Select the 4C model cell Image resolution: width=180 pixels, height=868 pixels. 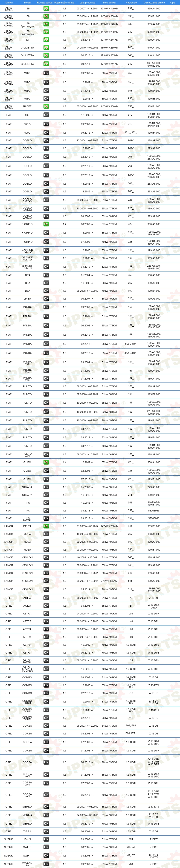[27, 40]
